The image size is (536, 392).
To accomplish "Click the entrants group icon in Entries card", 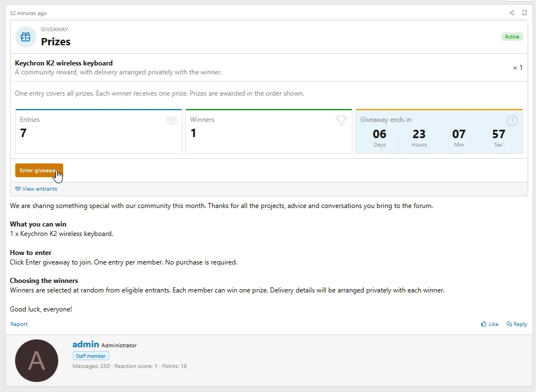I will click(171, 120).
